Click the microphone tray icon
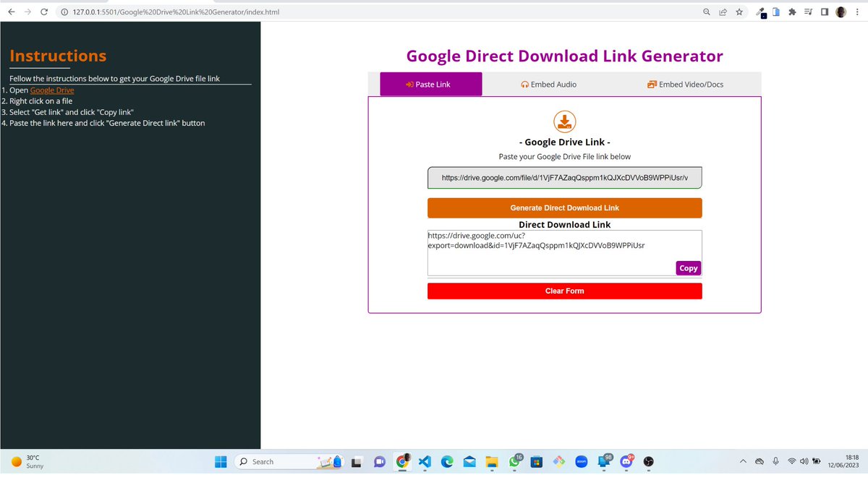868x488 pixels. coord(775,461)
